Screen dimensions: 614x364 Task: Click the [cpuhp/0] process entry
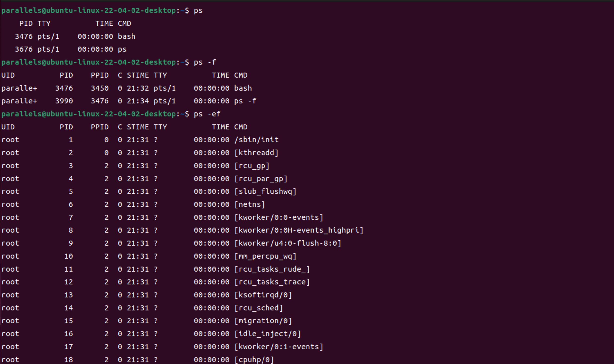(x=254, y=360)
